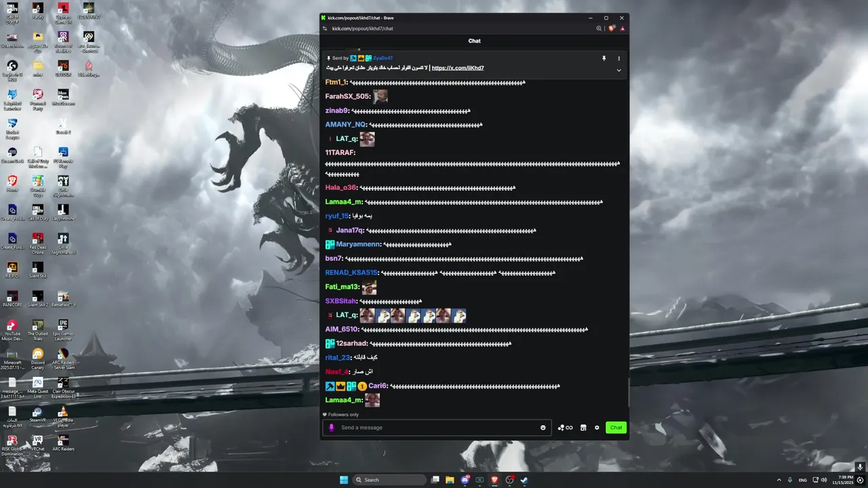The image size is (868, 488).
Task: Click chat username AIM_6510
Action: [342, 329]
